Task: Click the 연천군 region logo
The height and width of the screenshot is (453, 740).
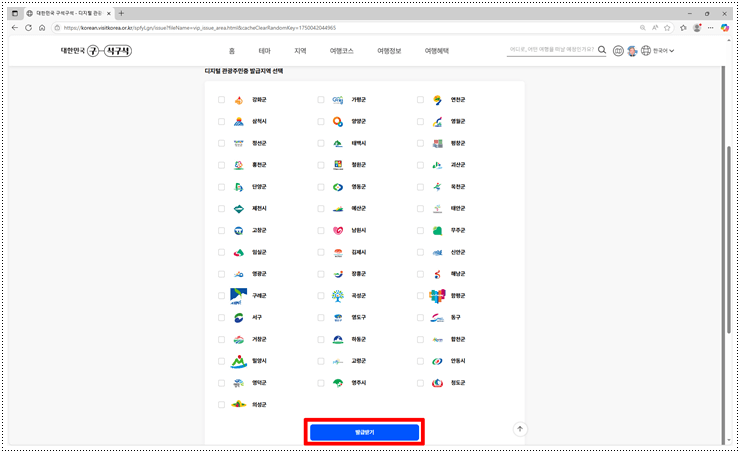Action: point(437,100)
